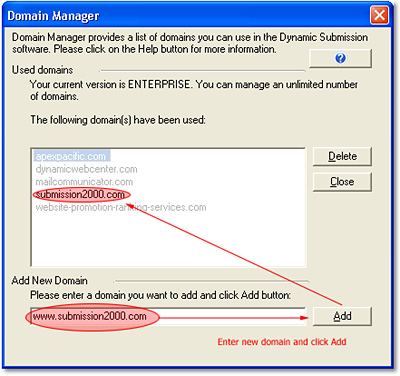Select website-promotion-ranking-services.com list entry
This screenshot has width=400, height=376.
(121, 207)
